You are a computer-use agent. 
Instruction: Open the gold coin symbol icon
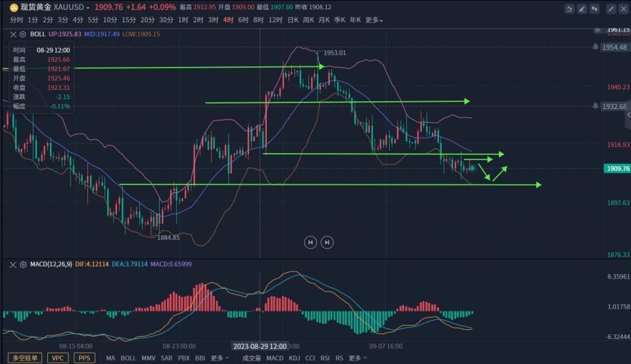coord(14,7)
